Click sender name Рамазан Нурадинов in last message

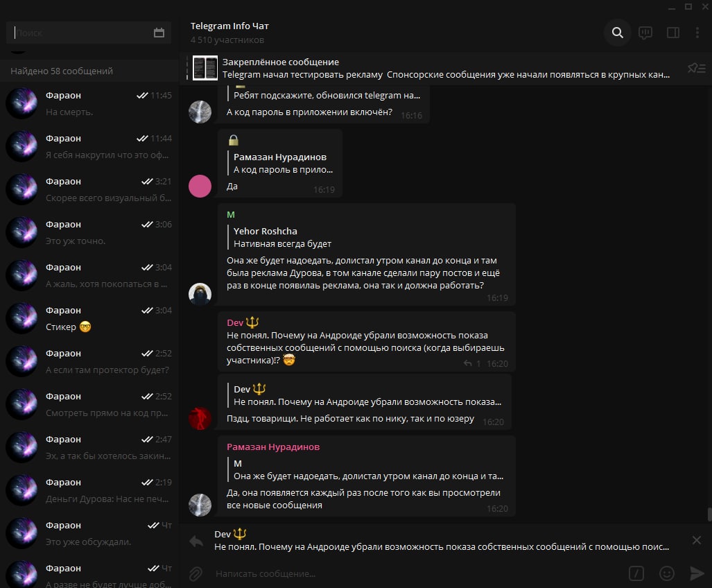coord(273,447)
